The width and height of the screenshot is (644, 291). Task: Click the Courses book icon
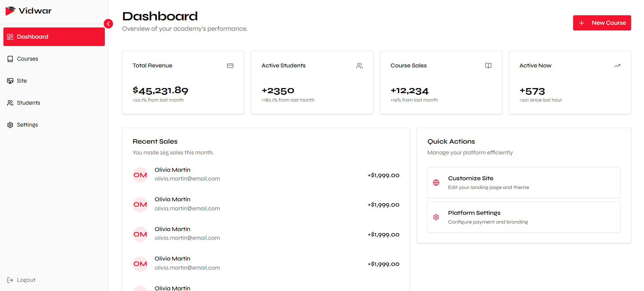pos(10,59)
